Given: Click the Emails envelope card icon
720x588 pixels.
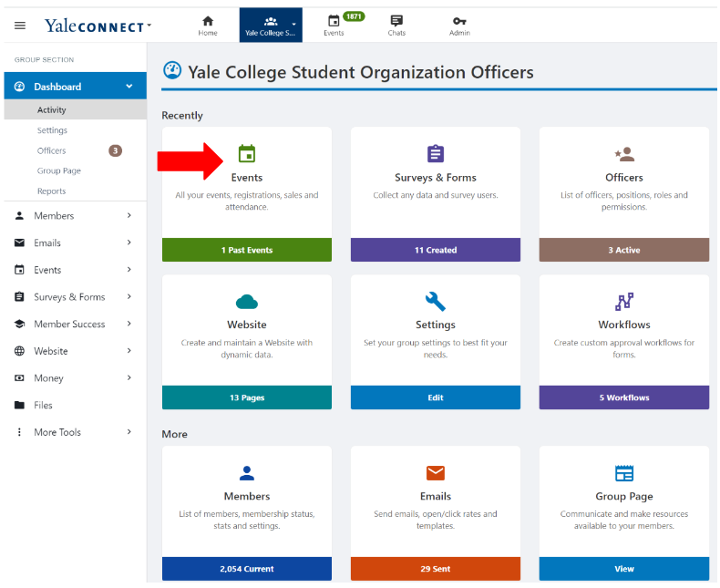Looking at the screenshot, I should click(x=436, y=473).
